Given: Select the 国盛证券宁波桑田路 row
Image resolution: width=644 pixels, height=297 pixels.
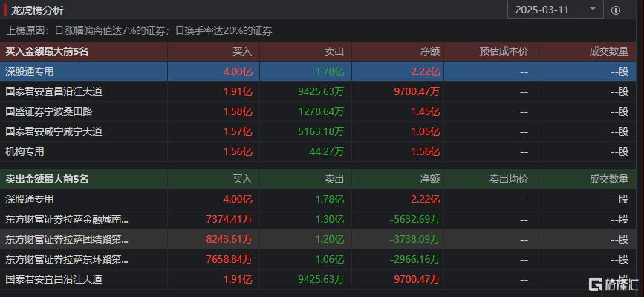Looking at the screenshot, I should 318,111.
